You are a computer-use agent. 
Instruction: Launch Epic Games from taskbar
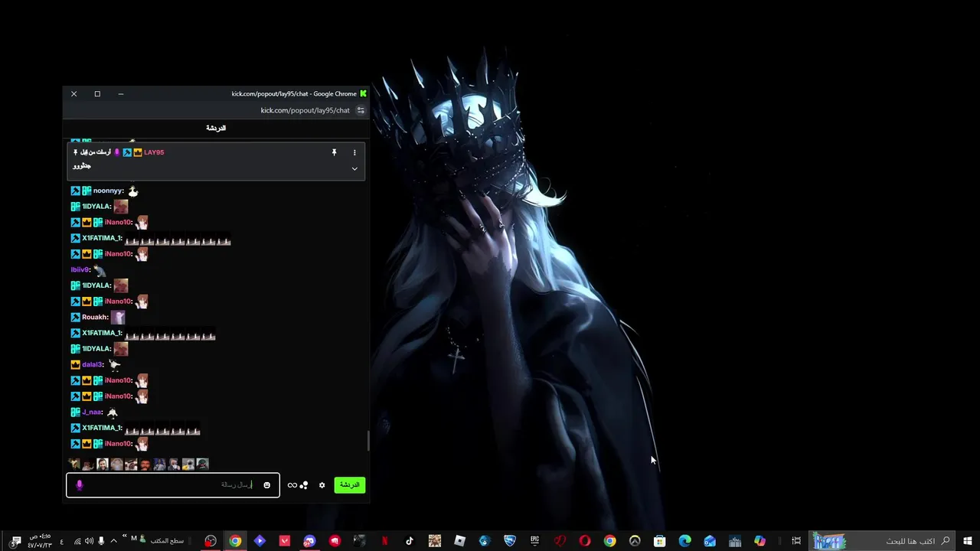coord(534,540)
